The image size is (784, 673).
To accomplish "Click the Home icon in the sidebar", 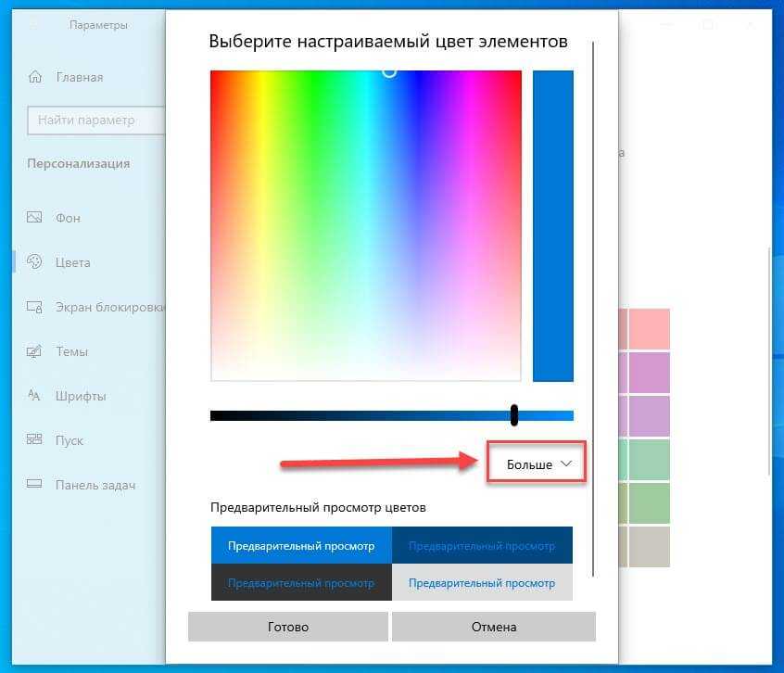I will pos(35,77).
